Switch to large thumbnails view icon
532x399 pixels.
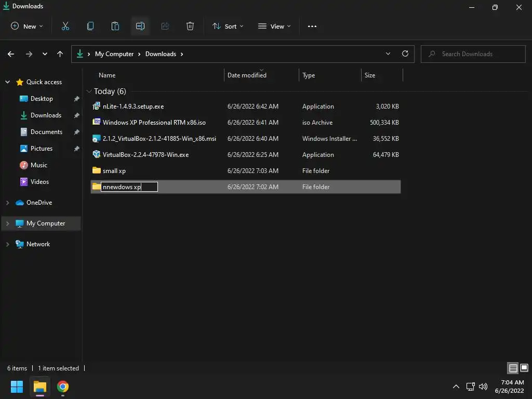pyautogui.click(x=524, y=368)
